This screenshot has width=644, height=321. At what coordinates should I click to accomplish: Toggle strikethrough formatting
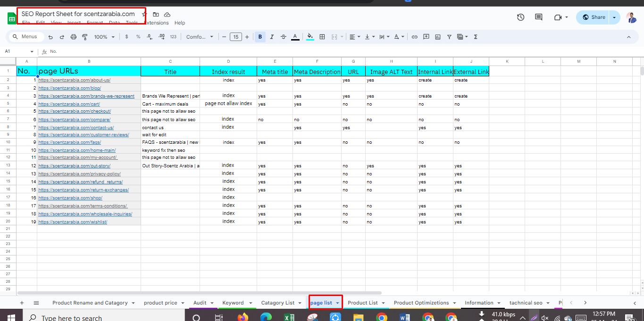pyautogui.click(x=284, y=37)
